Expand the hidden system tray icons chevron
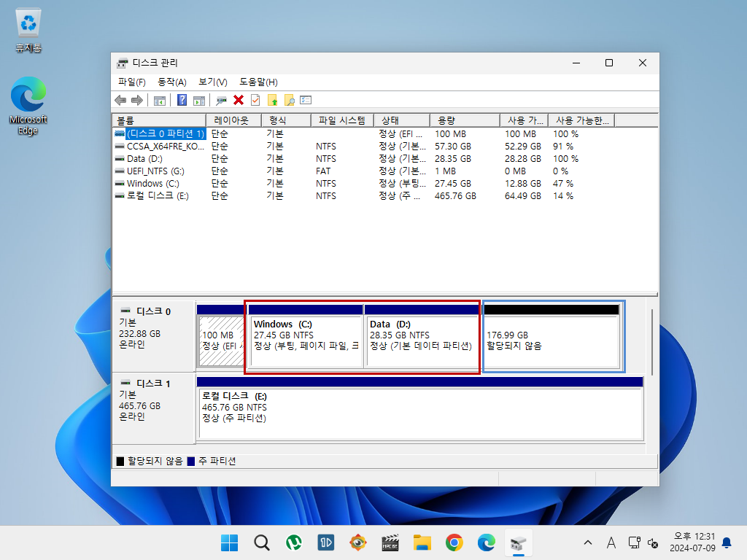The height and width of the screenshot is (560, 747). tap(588, 542)
